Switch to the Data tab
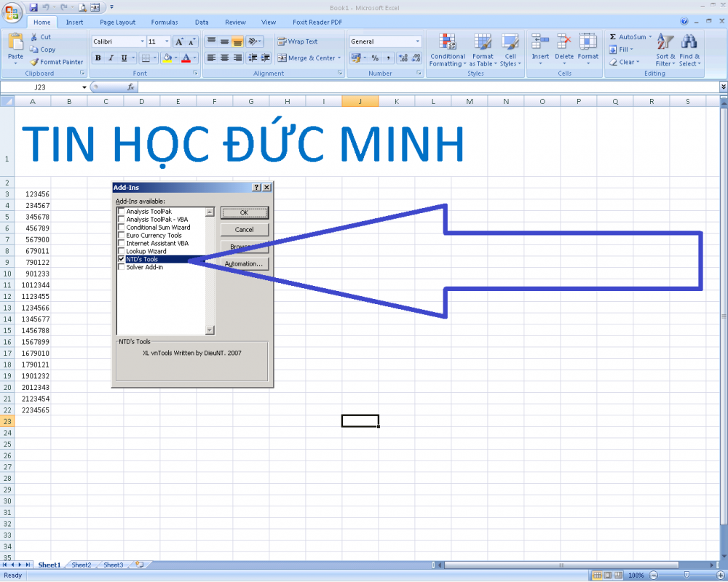The width and height of the screenshot is (728, 582). 202,23
